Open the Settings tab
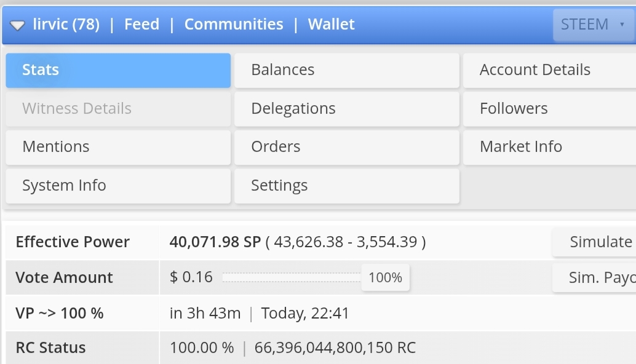This screenshot has height=364, width=636. (346, 186)
